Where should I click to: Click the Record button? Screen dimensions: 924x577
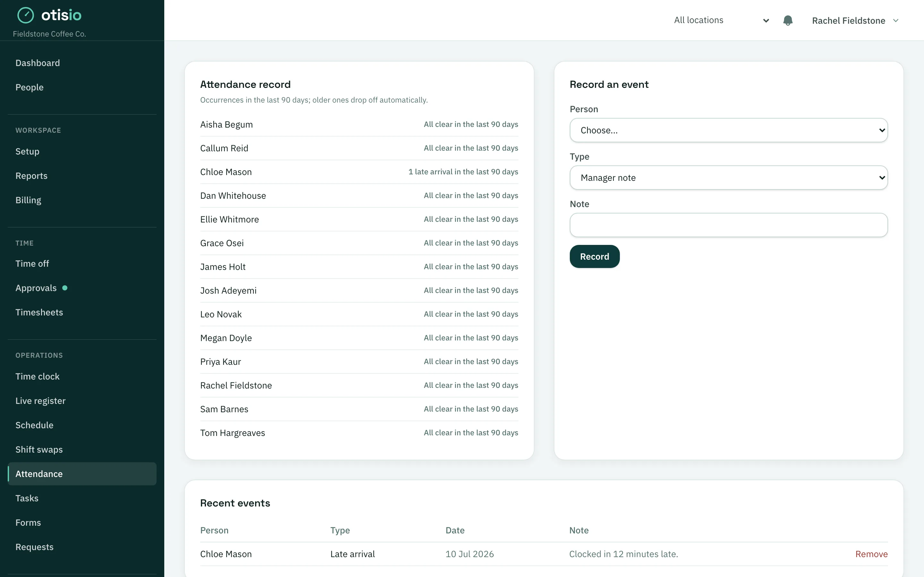(x=595, y=256)
